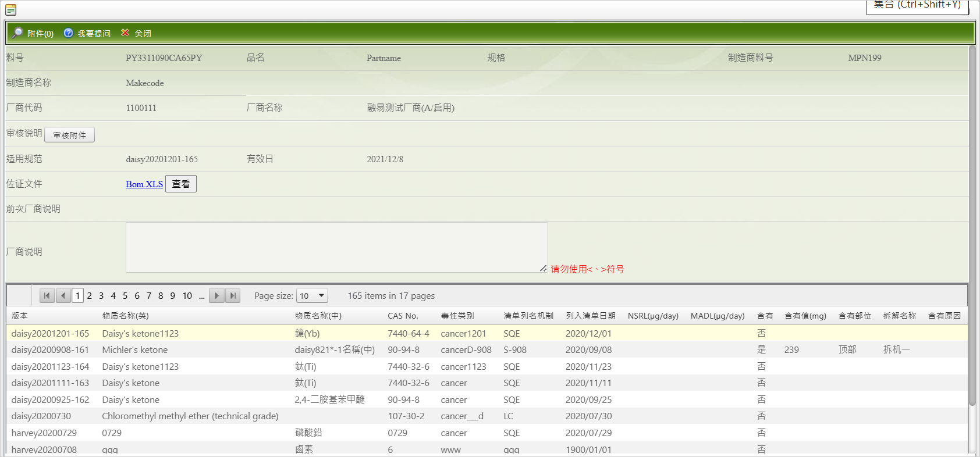Click the pager ellipsis for more pages

pyautogui.click(x=202, y=295)
